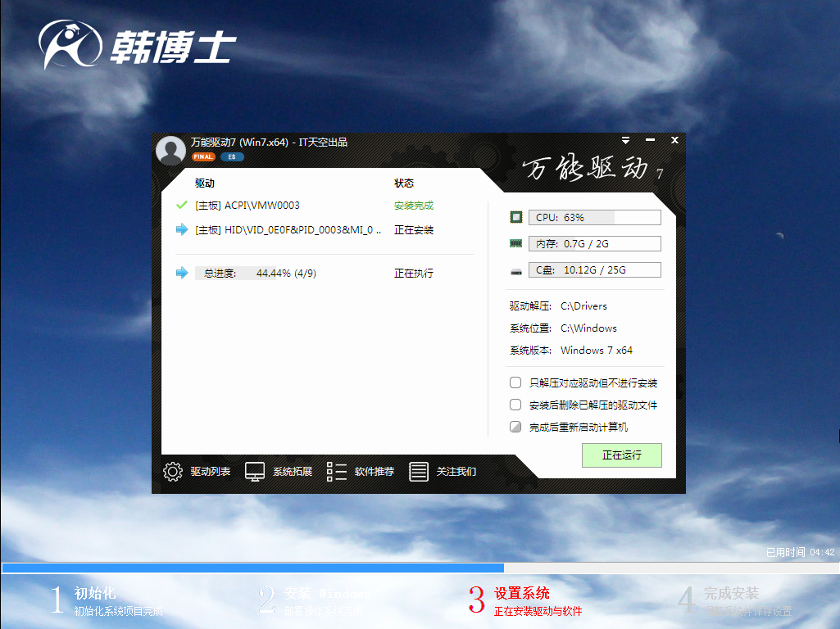The height and width of the screenshot is (629, 840).
Task: Click the 内存 memory status icon
Action: [x=515, y=242]
